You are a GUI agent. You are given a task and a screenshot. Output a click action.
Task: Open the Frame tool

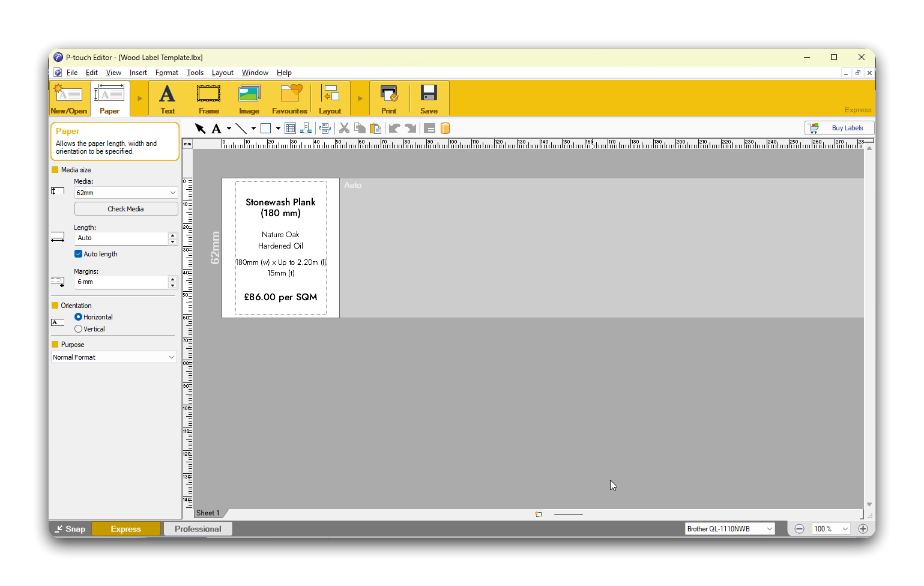pos(208,99)
